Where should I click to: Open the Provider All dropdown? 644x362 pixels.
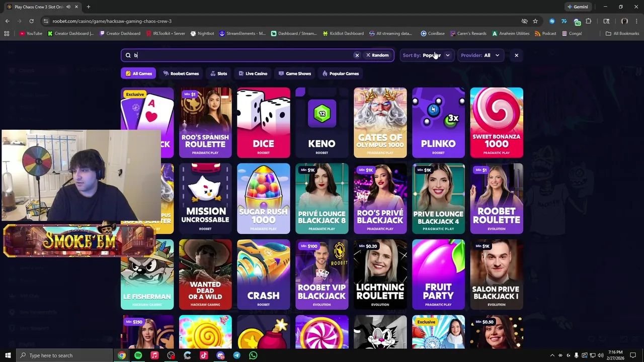tap(480, 55)
